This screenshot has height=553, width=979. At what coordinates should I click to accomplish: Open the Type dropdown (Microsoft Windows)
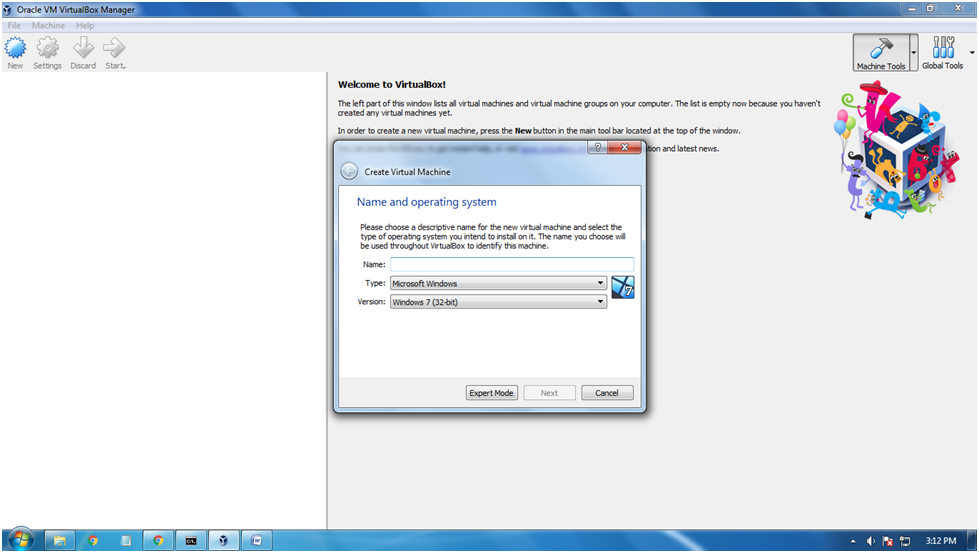click(x=498, y=283)
